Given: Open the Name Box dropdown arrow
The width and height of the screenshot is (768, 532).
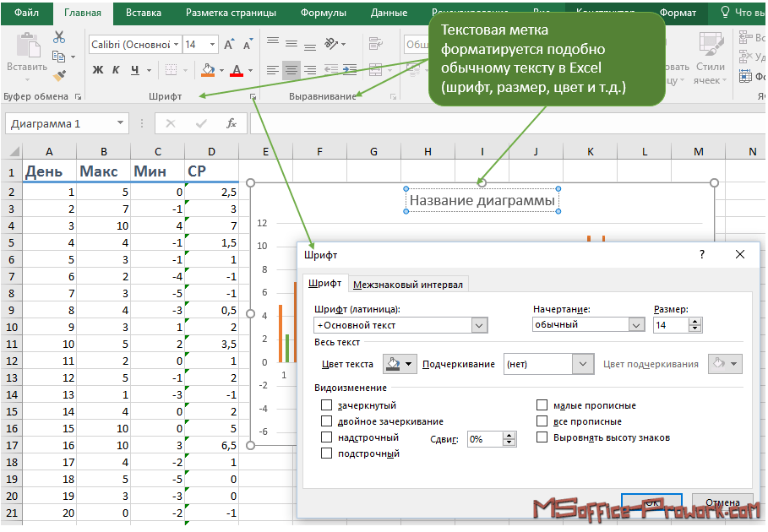Looking at the screenshot, I should pos(120,123).
